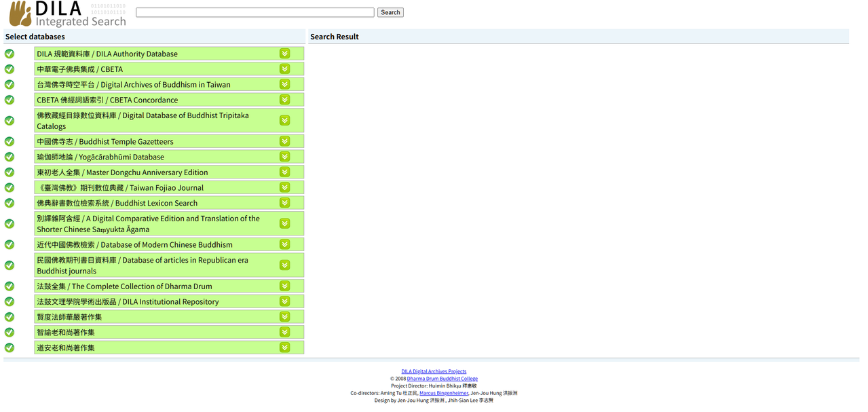
Task: Toggle the Shorter Chinese Saṃyukta Āgama checkmark
Action: [10, 223]
